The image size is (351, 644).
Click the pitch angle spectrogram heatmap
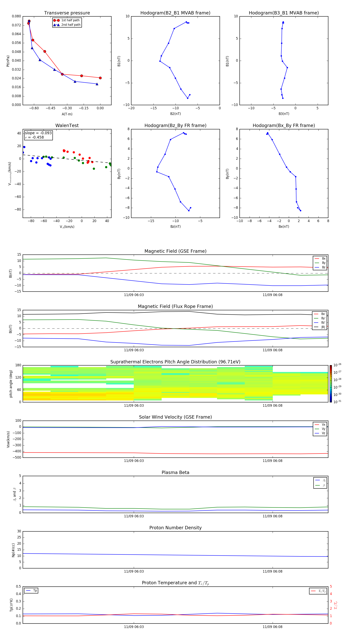(x=175, y=384)
